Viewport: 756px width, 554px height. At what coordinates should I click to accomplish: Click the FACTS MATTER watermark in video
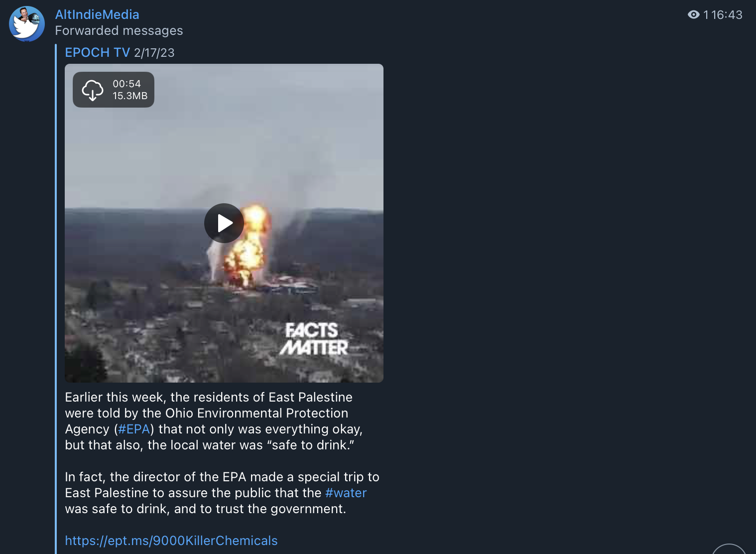314,339
